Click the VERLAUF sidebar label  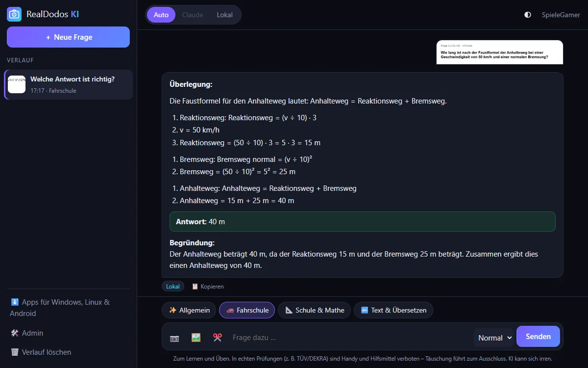click(x=20, y=60)
